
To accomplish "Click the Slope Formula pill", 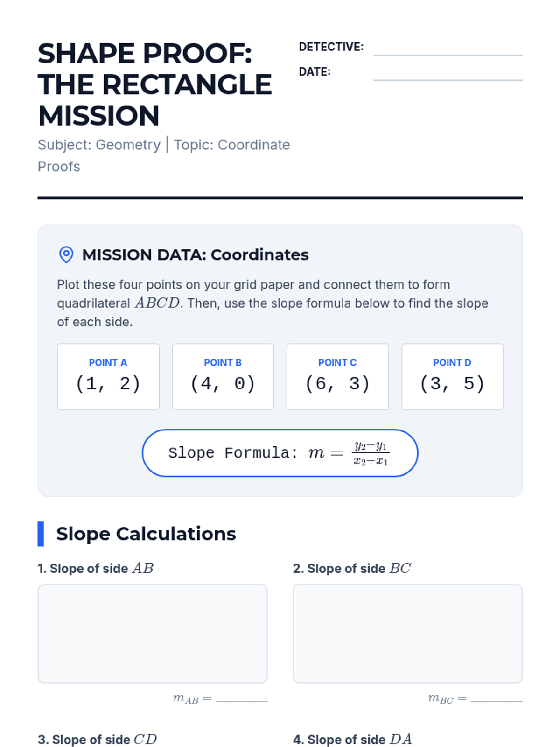I will (x=280, y=453).
